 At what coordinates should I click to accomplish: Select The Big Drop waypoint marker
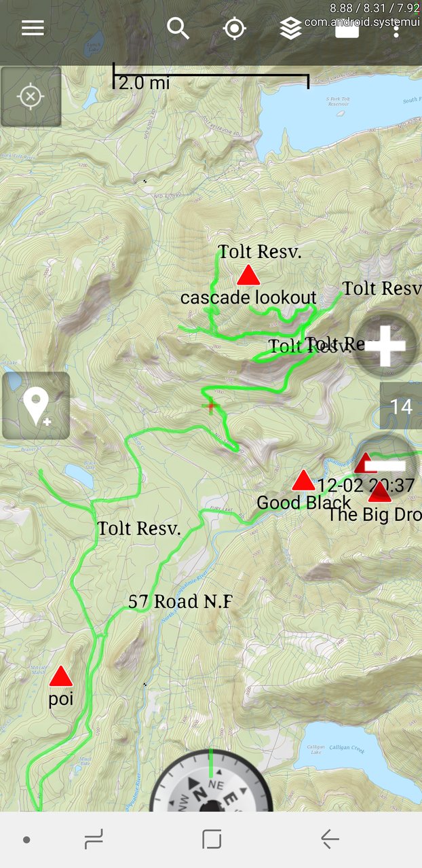pyautogui.click(x=379, y=492)
